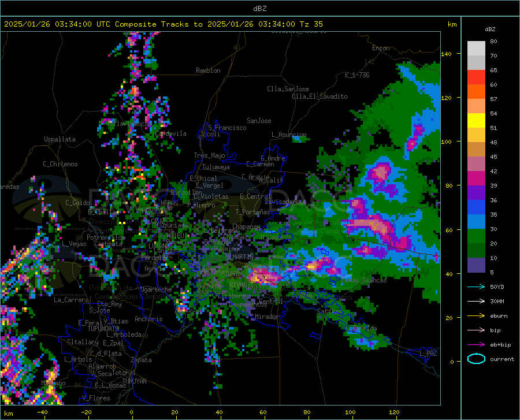Click the S_Francisco label

(227, 128)
